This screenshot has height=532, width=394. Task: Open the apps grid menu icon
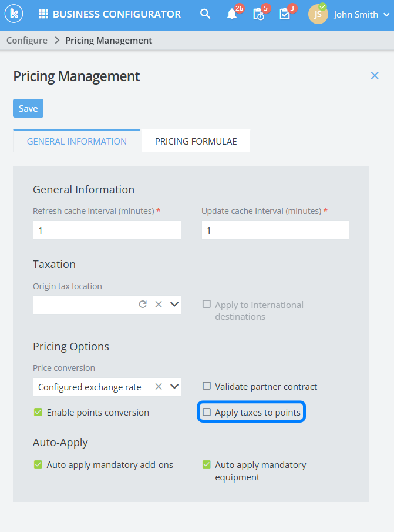coord(43,14)
